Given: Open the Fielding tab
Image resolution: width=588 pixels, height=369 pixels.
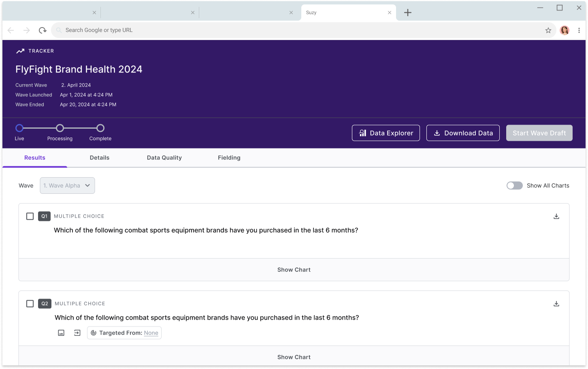Looking at the screenshot, I should [x=229, y=158].
